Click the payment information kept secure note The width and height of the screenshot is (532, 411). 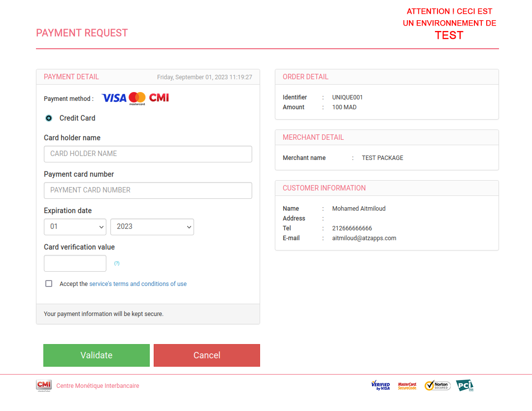pyautogui.click(x=103, y=314)
